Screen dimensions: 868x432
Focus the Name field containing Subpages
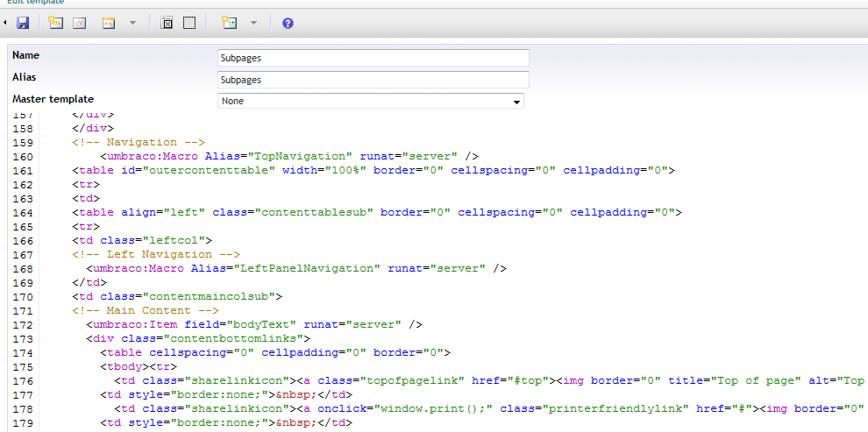[374, 58]
